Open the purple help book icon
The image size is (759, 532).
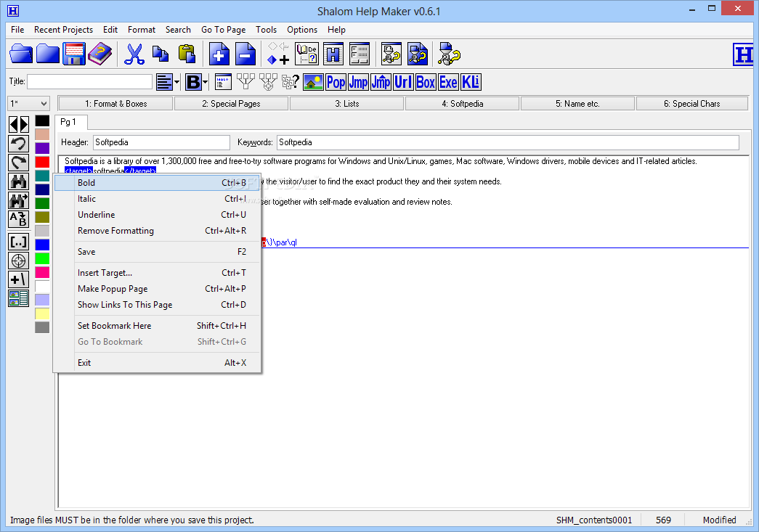click(x=100, y=54)
